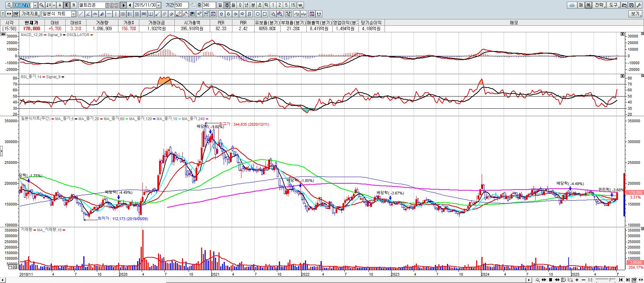Select the trend line drawing tool
The image size is (644, 283).
coord(81,14)
